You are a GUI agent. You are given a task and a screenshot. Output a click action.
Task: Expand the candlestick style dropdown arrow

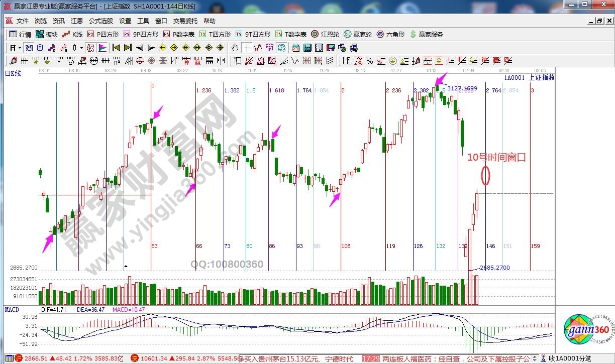point(82,48)
